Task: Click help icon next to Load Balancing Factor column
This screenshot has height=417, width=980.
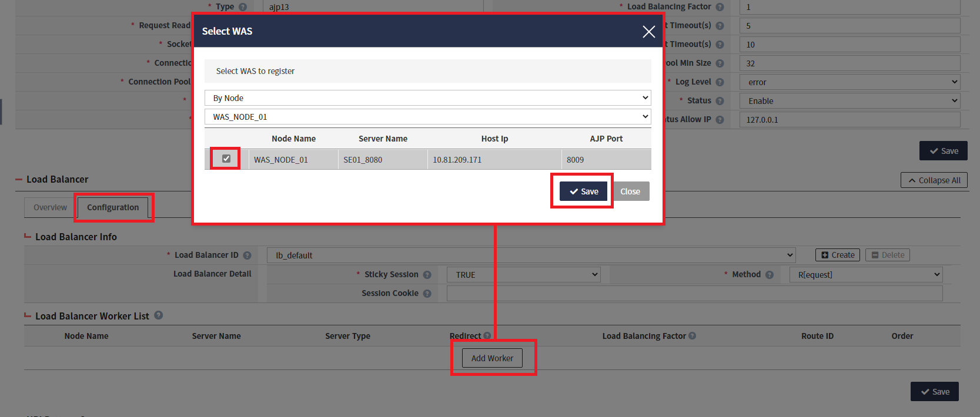Action: (692, 336)
